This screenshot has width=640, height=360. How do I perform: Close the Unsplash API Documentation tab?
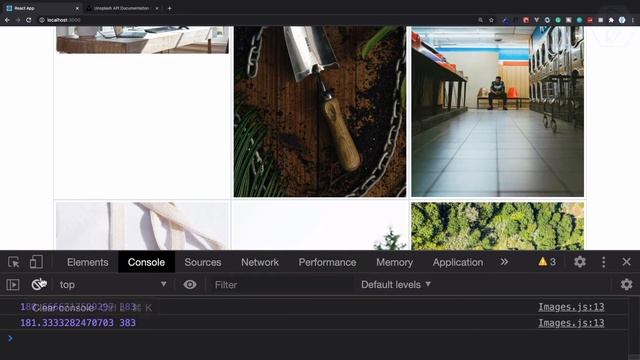click(x=157, y=8)
